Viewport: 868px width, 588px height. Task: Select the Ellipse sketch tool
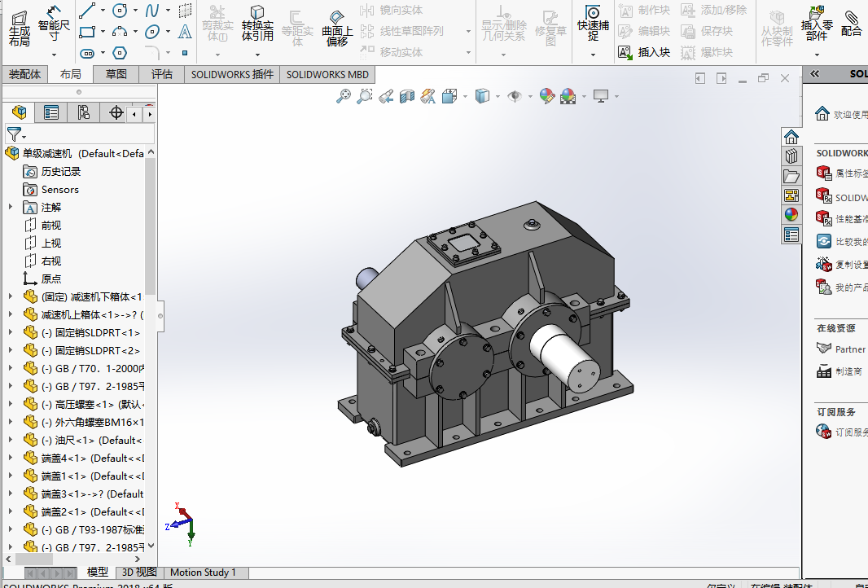(151, 32)
